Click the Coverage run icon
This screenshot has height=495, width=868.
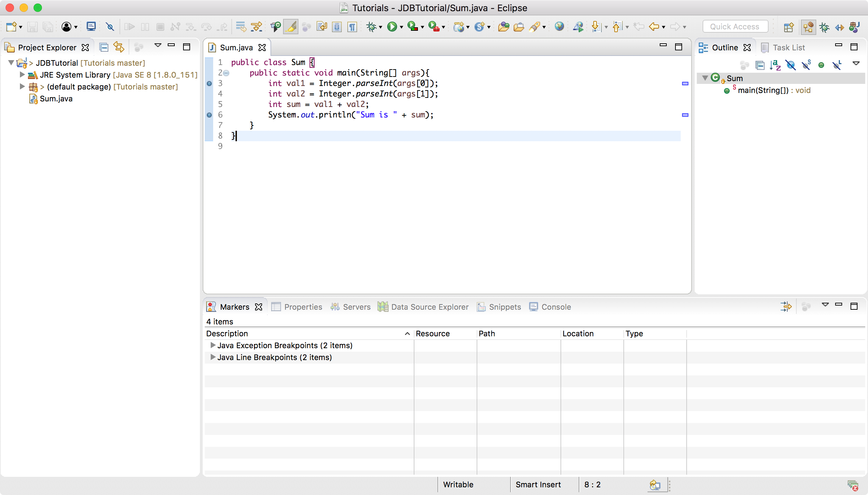tap(413, 27)
